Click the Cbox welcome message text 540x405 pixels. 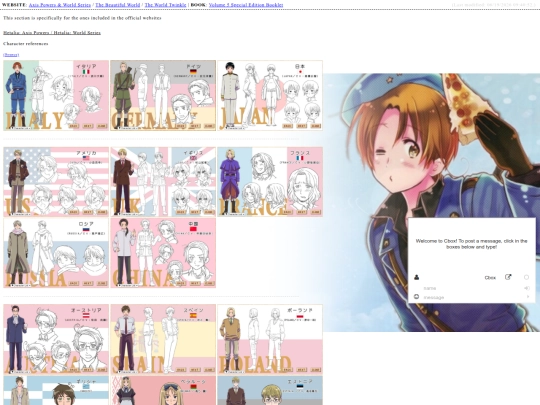pos(471,244)
